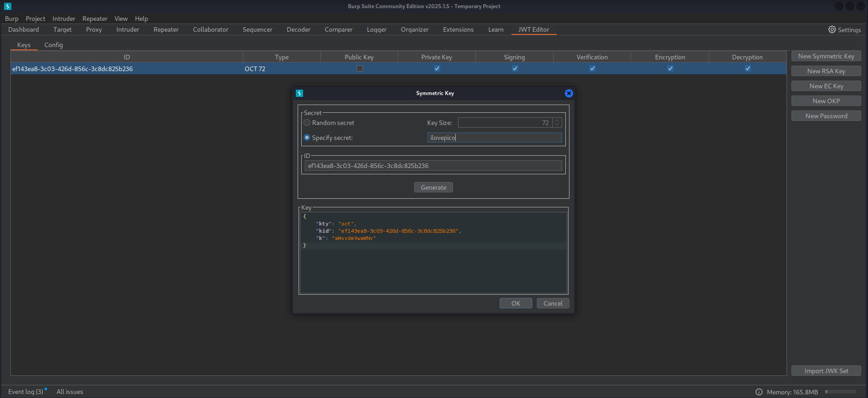This screenshot has width=868, height=398.
Task: Click the ID column header
Action: point(127,57)
